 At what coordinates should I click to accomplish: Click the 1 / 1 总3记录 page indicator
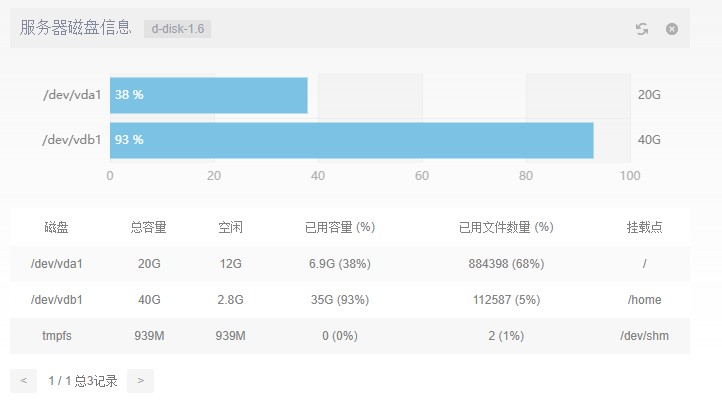83,381
